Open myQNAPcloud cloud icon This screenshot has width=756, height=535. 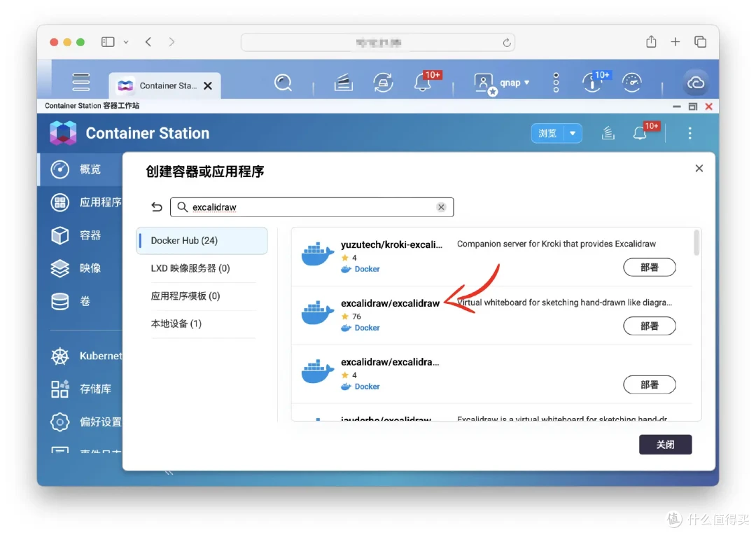tap(695, 83)
